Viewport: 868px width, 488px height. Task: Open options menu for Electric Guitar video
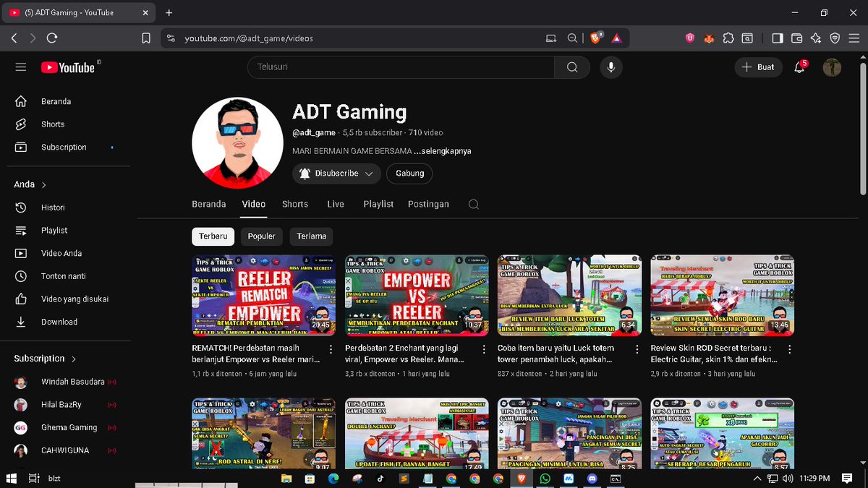(x=790, y=349)
